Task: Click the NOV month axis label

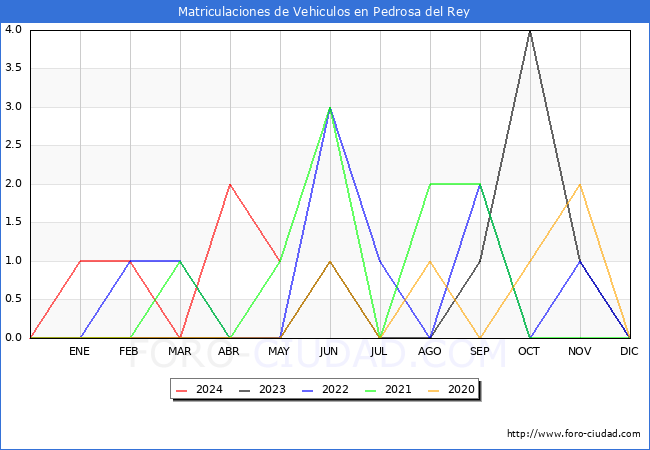Action: click(x=580, y=351)
